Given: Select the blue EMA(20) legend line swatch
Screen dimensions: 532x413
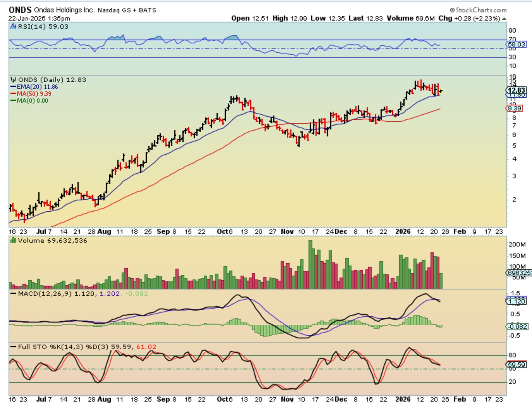Looking at the screenshot, I should (13, 87).
